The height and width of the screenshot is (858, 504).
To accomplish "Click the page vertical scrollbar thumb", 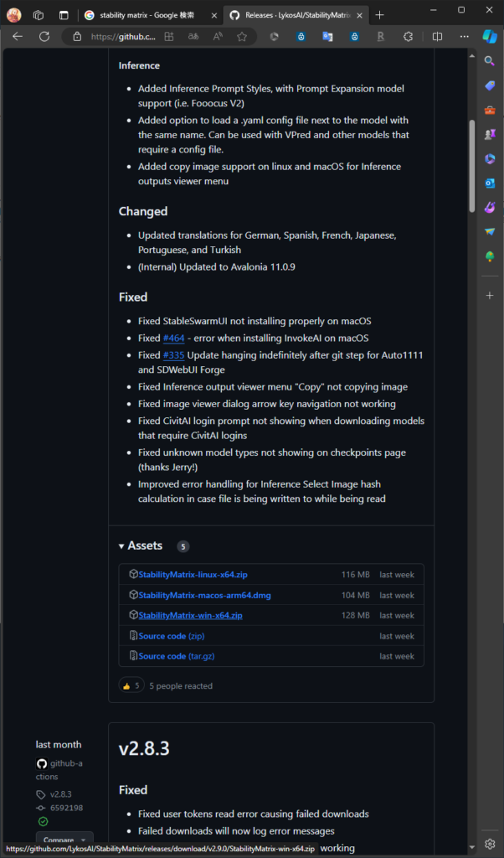I will 472,166.
